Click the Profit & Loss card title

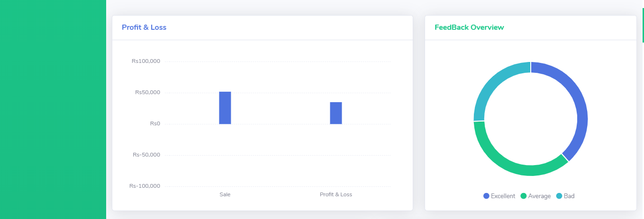click(144, 27)
